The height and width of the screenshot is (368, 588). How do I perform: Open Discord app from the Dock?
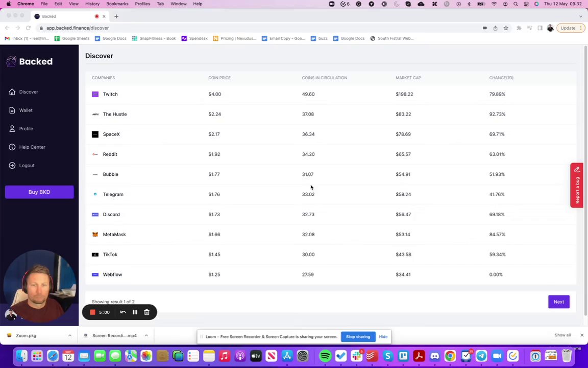coord(435,356)
